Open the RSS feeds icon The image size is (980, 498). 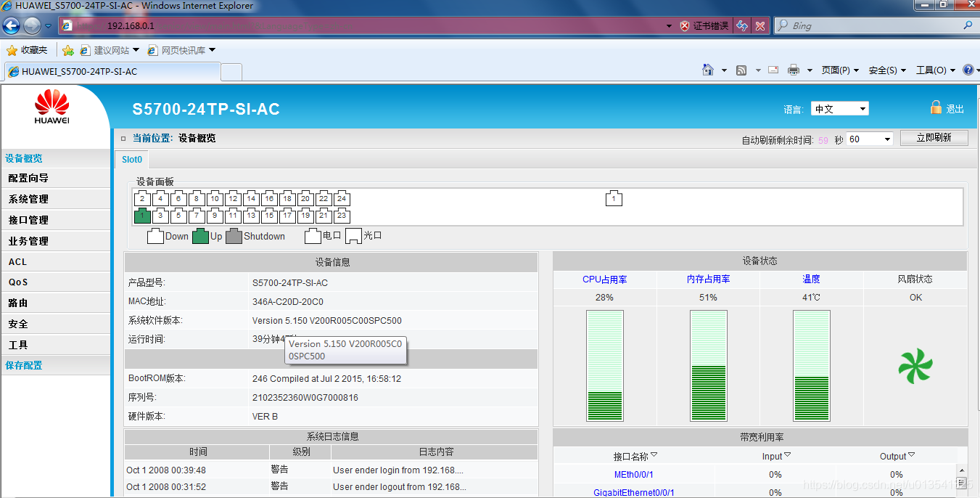click(x=741, y=70)
